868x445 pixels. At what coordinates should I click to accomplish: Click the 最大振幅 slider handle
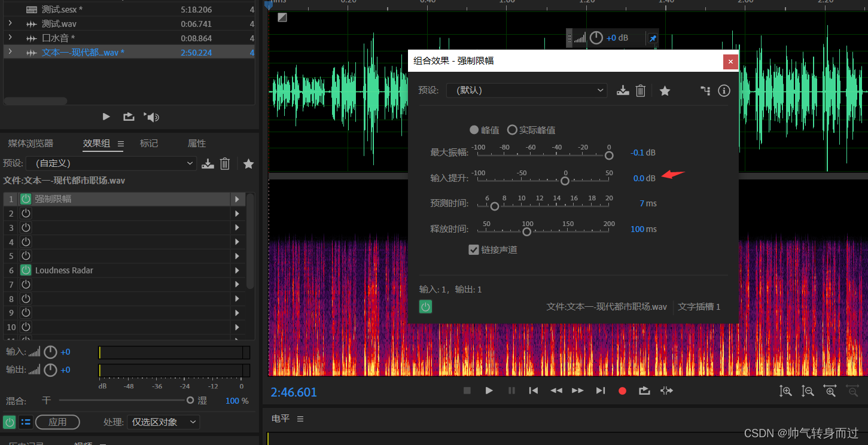coord(609,156)
